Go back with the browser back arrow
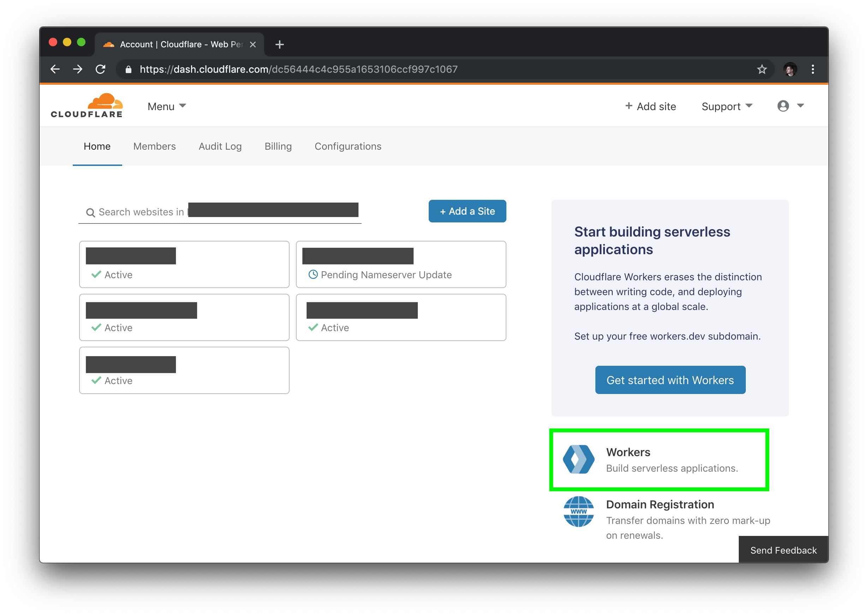This screenshot has width=868, height=615. pyautogui.click(x=55, y=69)
